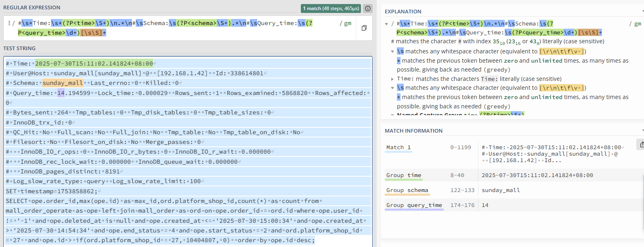Click inside the regular expression input field
Viewport: 644px width, 247px height.
pos(179,28)
